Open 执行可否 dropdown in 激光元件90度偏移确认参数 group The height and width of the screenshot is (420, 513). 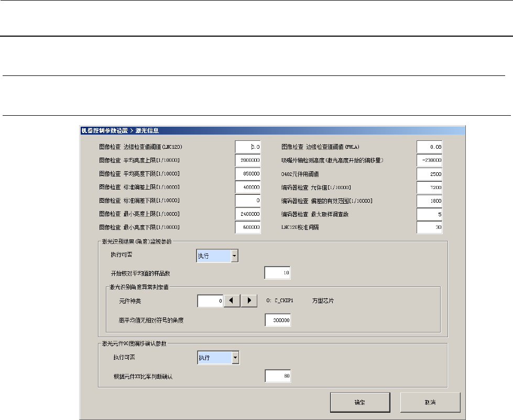[x=234, y=358]
